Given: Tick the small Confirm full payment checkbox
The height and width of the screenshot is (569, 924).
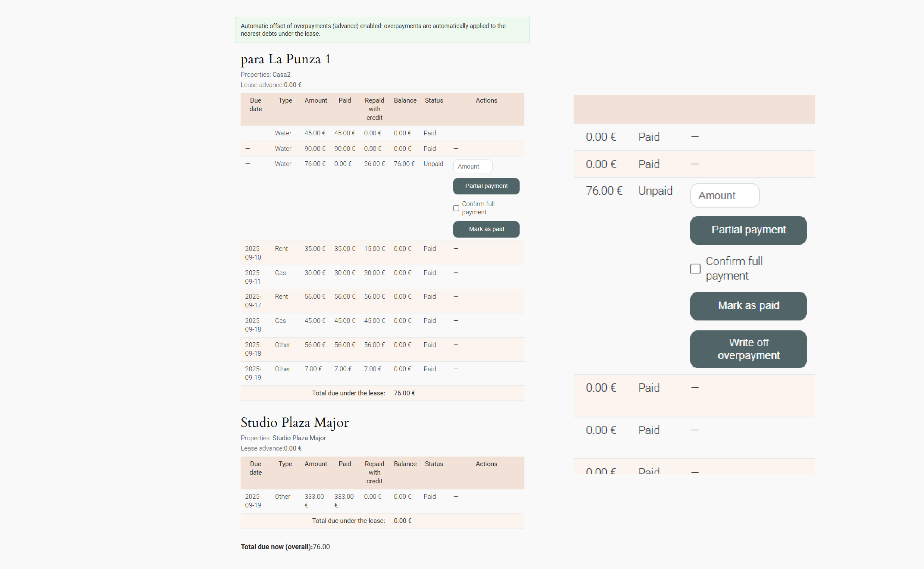Looking at the screenshot, I should pos(456,208).
